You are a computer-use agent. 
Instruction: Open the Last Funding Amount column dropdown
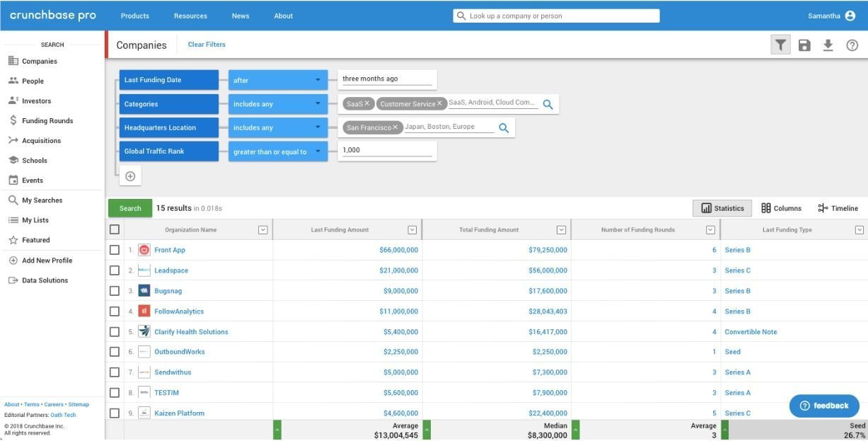coord(412,229)
